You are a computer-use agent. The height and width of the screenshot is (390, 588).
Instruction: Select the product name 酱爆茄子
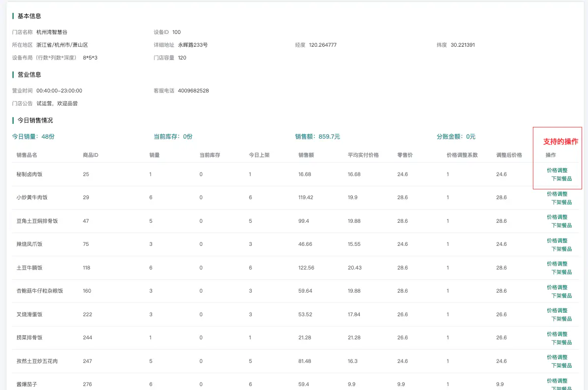tap(27, 385)
